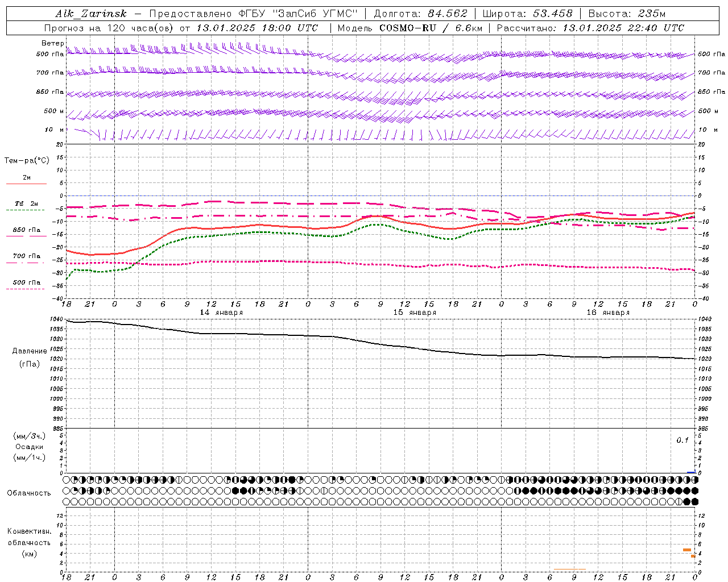Screen dimensions: 728x582
Task: Click the left 500 м wind level label
Action: coord(54,111)
